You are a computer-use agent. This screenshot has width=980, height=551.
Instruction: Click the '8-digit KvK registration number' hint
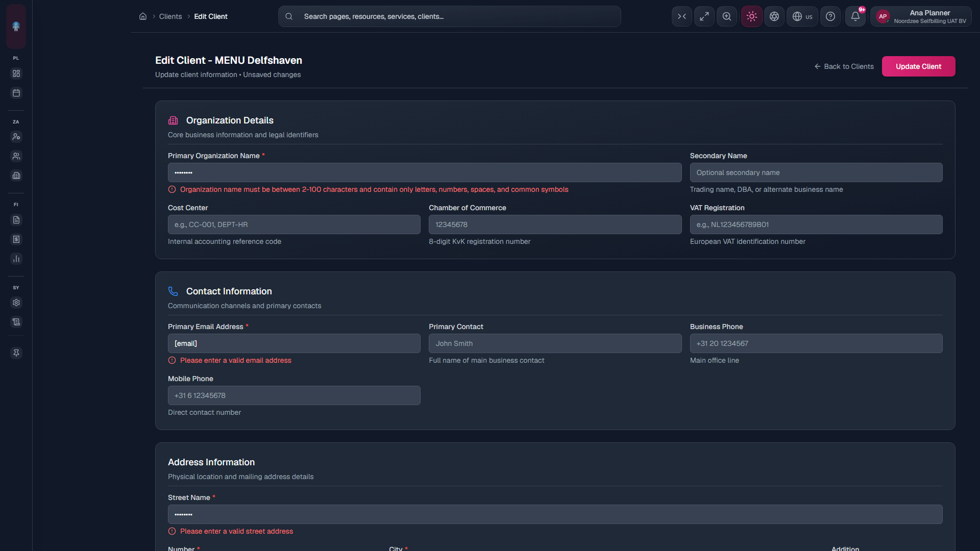(x=479, y=241)
